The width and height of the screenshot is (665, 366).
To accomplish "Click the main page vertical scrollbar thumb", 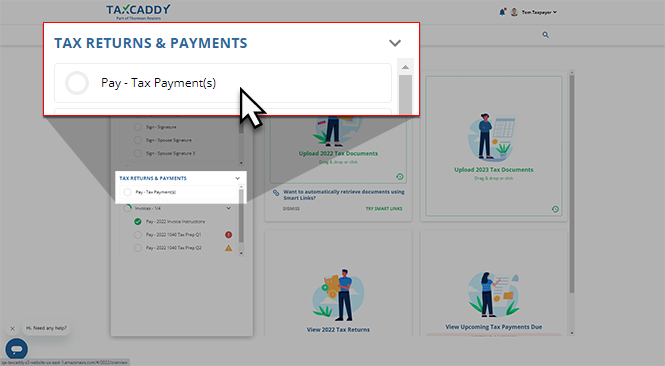I will click(572, 184).
